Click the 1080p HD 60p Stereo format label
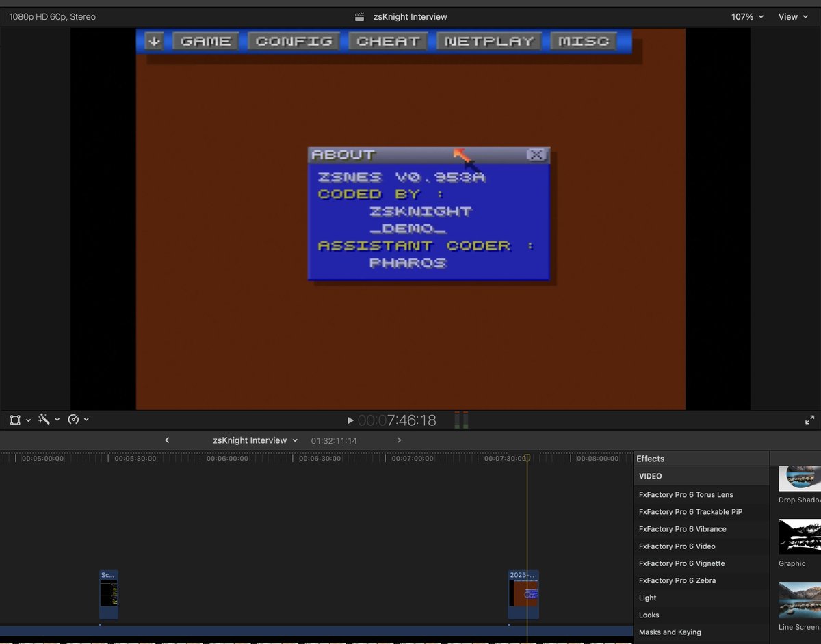This screenshot has height=644, width=821. pyautogui.click(x=53, y=16)
